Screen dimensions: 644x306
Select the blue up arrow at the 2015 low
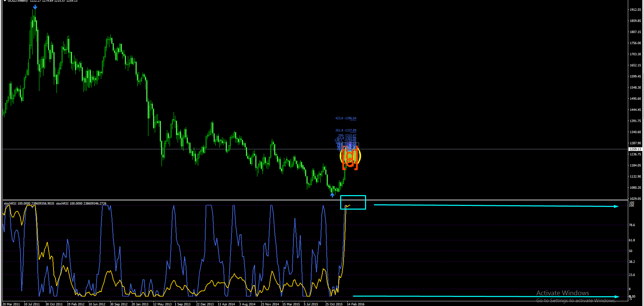pos(332,195)
